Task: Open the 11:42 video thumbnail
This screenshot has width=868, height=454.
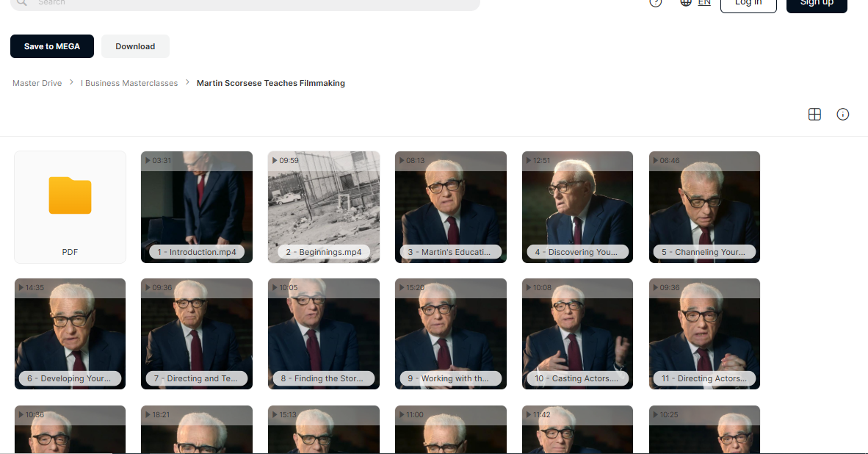Action: click(577, 430)
